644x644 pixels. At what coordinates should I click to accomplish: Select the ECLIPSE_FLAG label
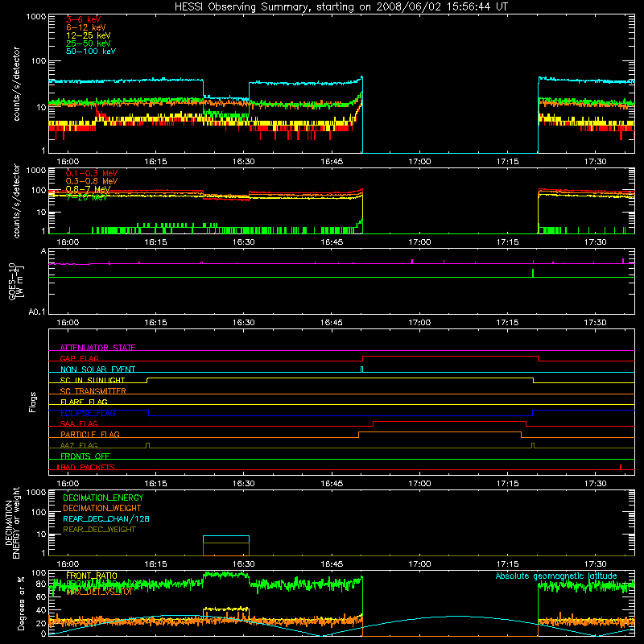(88, 413)
